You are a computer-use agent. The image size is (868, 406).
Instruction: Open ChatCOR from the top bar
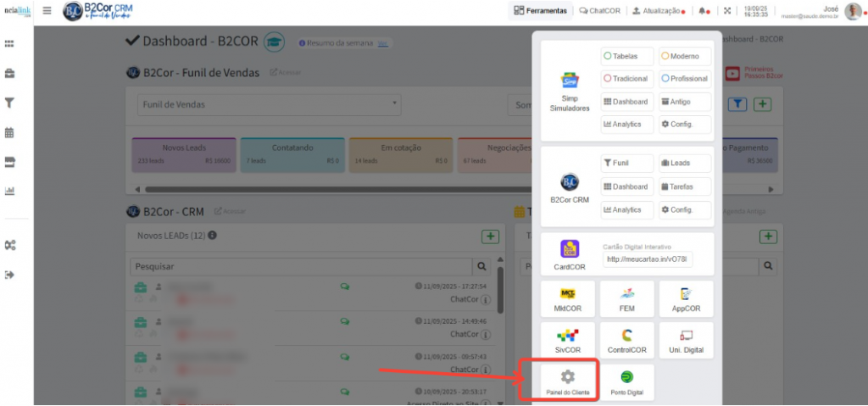pos(599,11)
